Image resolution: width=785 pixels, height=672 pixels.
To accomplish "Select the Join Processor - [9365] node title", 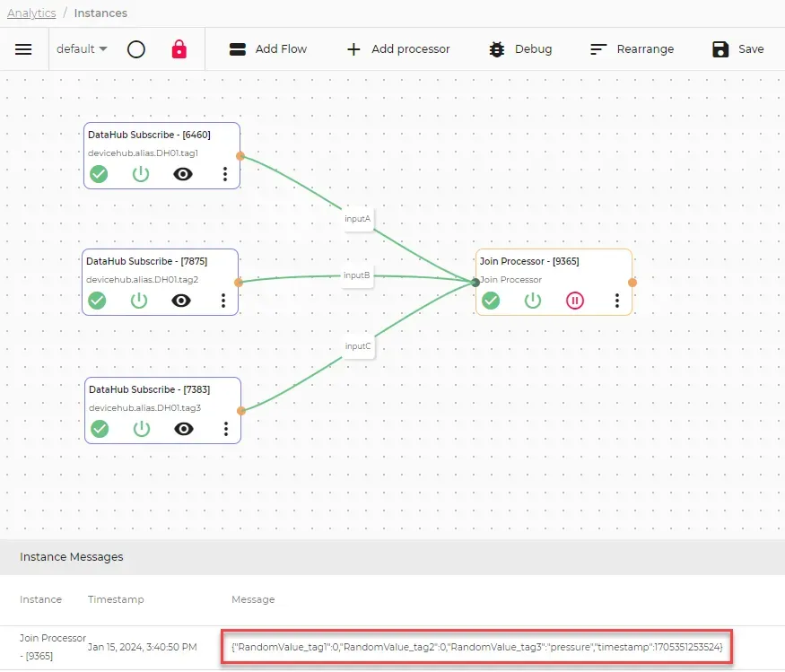I will [529, 261].
